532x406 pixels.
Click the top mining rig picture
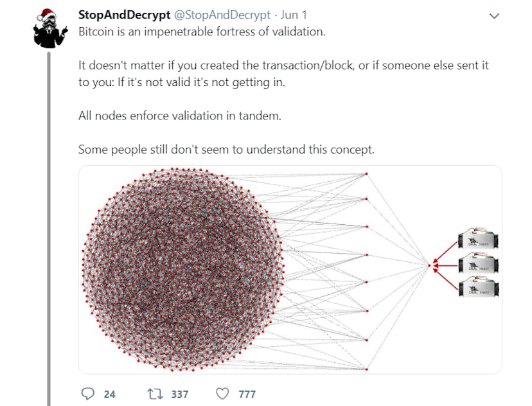[479, 240]
